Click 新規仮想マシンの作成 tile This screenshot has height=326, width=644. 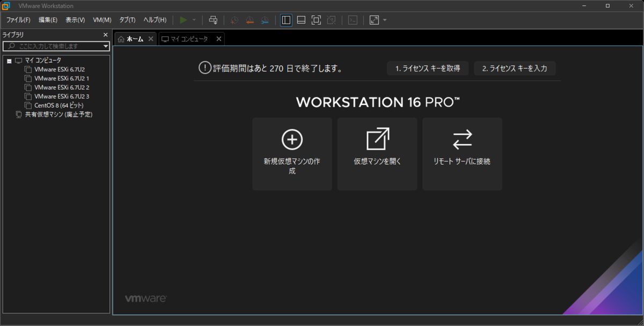click(292, 154)
